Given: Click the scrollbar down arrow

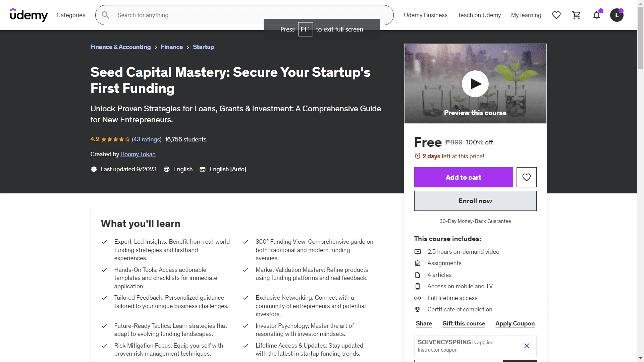Looking at the screenshot, I should point(640,359).
